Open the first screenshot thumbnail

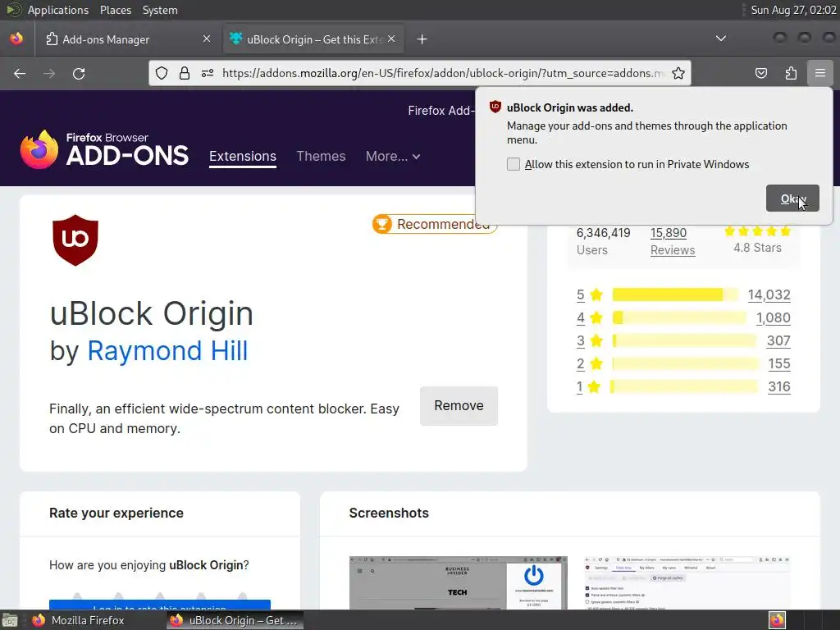tap(458, 583)
